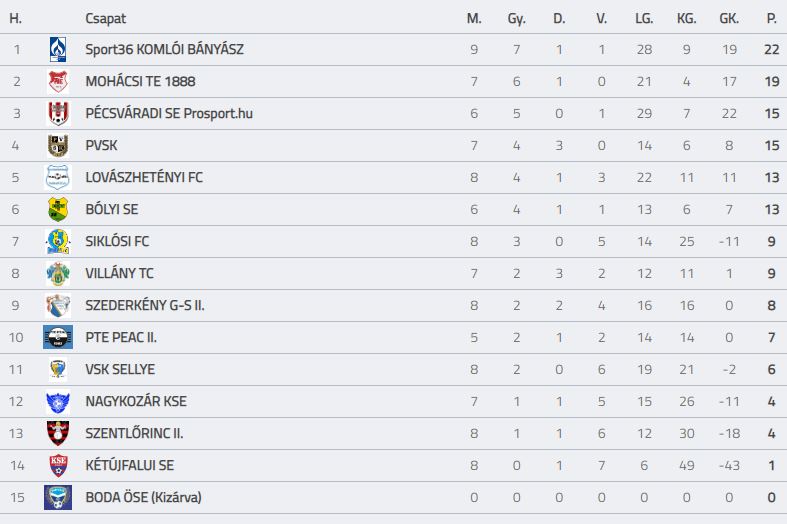Click the SZENTLŐRINC II. team name
The height and width of the screenshot is (524, 787).
click(135, 433)
